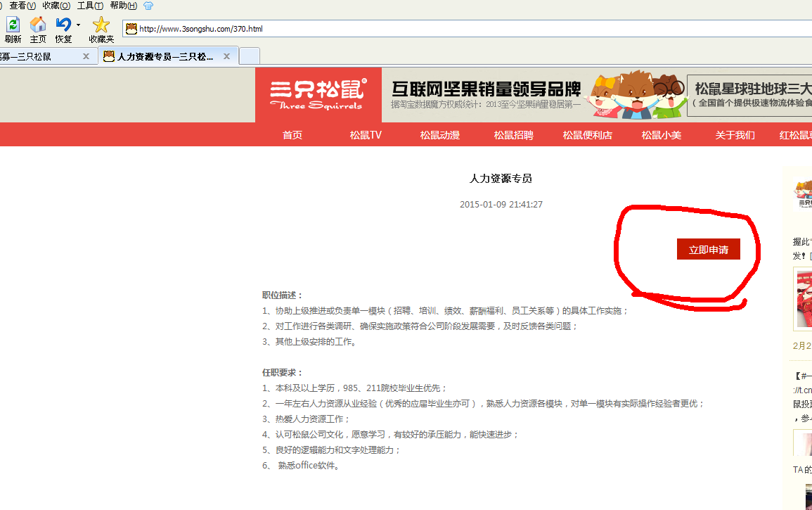Open the 工具(T) menu
Screen dimensions: 812x510
[90, 6]
